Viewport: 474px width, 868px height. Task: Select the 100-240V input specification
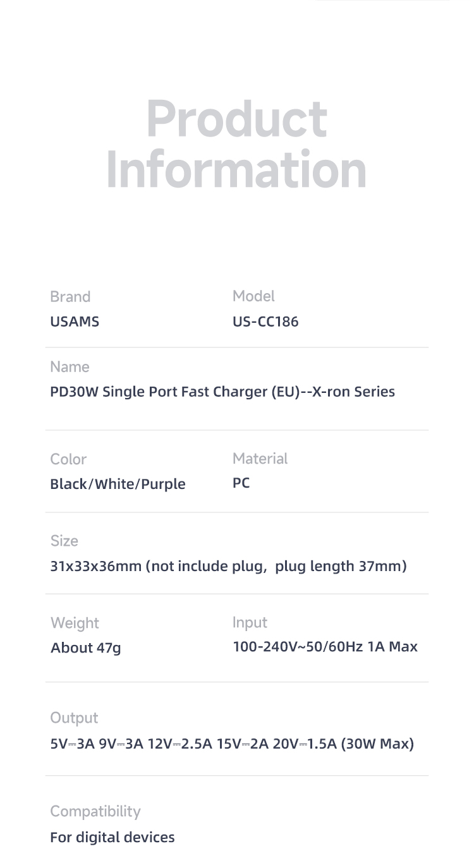click(x=325, y=647)
